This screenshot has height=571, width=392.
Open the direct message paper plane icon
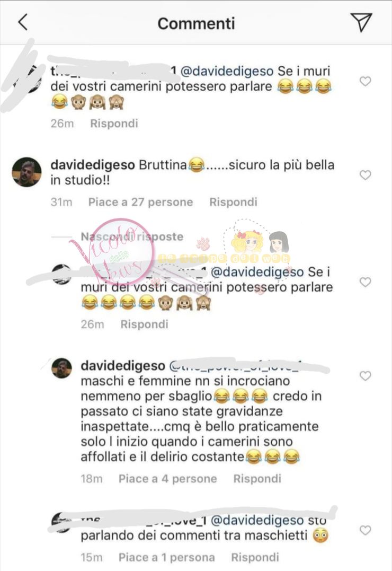tap(361, 22)
